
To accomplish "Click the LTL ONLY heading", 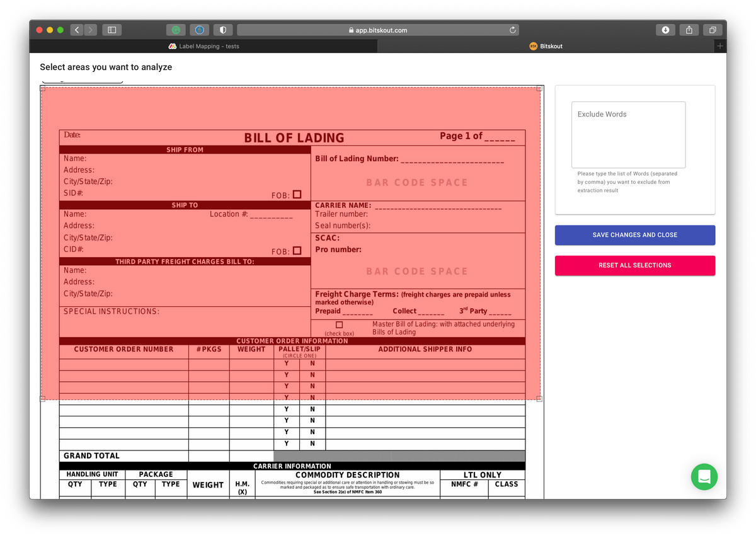I will click(482, 475).
